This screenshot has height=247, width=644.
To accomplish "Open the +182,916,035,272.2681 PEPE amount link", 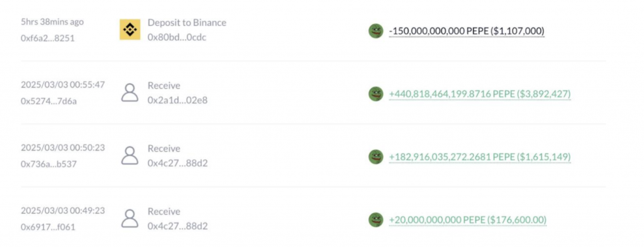I will click(480, 156).
